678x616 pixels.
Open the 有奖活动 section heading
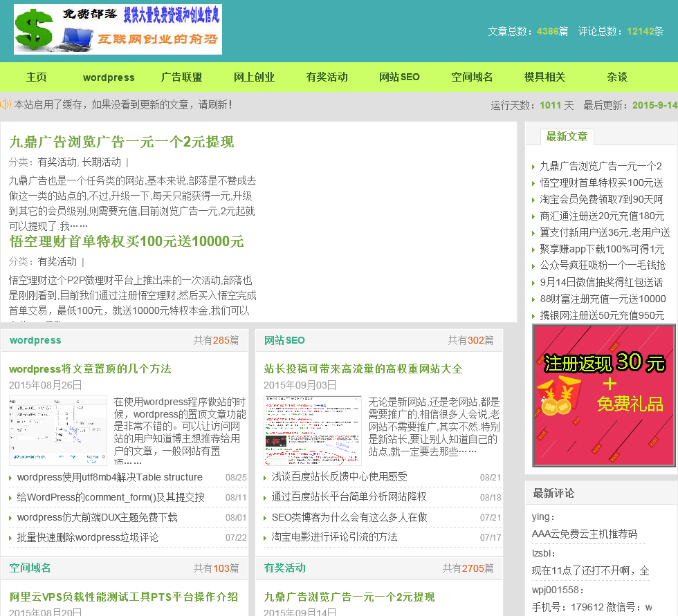point(284,568)
